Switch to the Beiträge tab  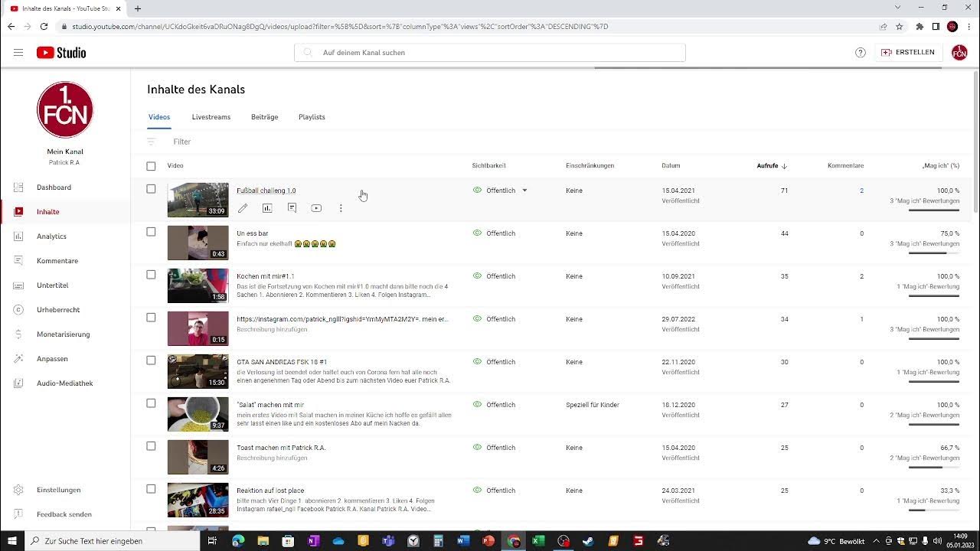pyautogui.click(x=264, y=117)
